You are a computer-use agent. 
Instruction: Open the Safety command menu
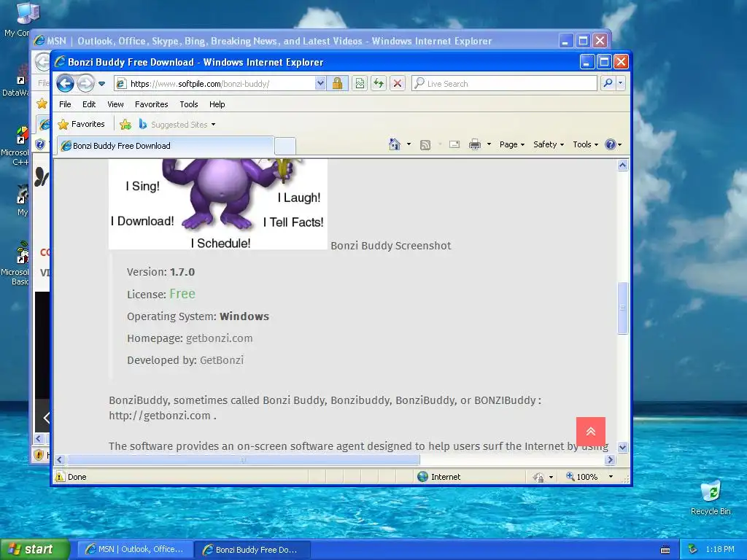click(x=549, y=144)
